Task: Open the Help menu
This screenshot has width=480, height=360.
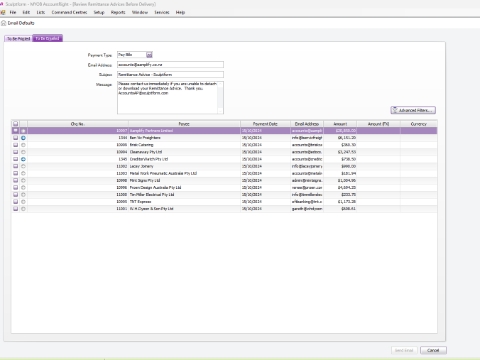Action: click(180, 12)
